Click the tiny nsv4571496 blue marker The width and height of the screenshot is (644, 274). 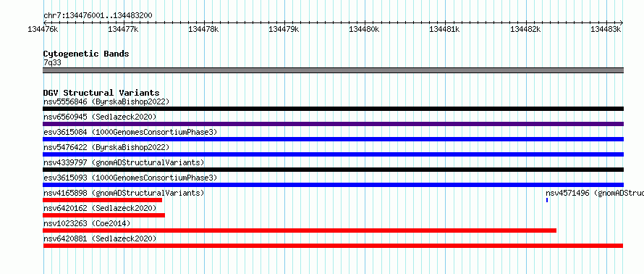click(547, 200)
